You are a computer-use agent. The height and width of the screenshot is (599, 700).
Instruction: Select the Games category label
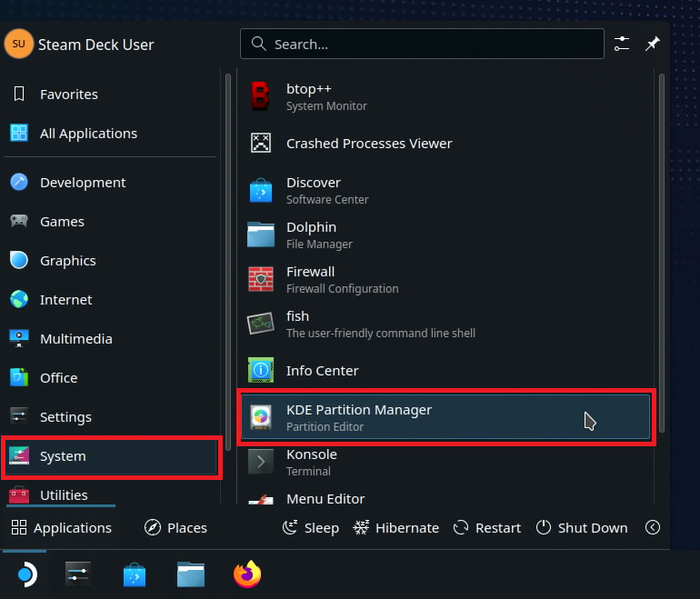click(62, 222)
